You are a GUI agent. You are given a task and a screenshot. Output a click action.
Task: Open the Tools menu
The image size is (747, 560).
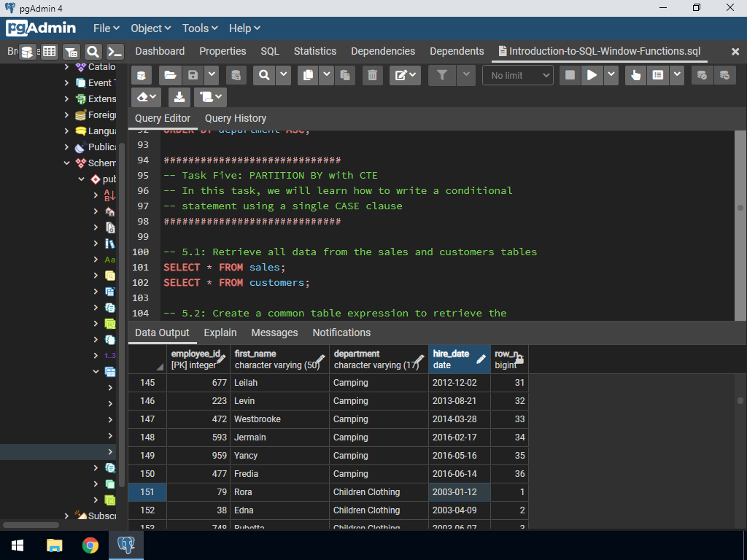pos(200,28)
